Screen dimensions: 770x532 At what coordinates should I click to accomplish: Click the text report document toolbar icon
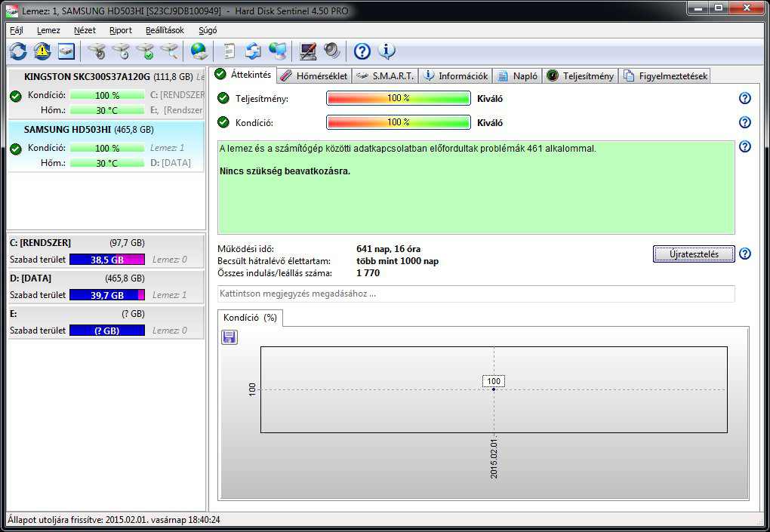[x=229, y=51]
